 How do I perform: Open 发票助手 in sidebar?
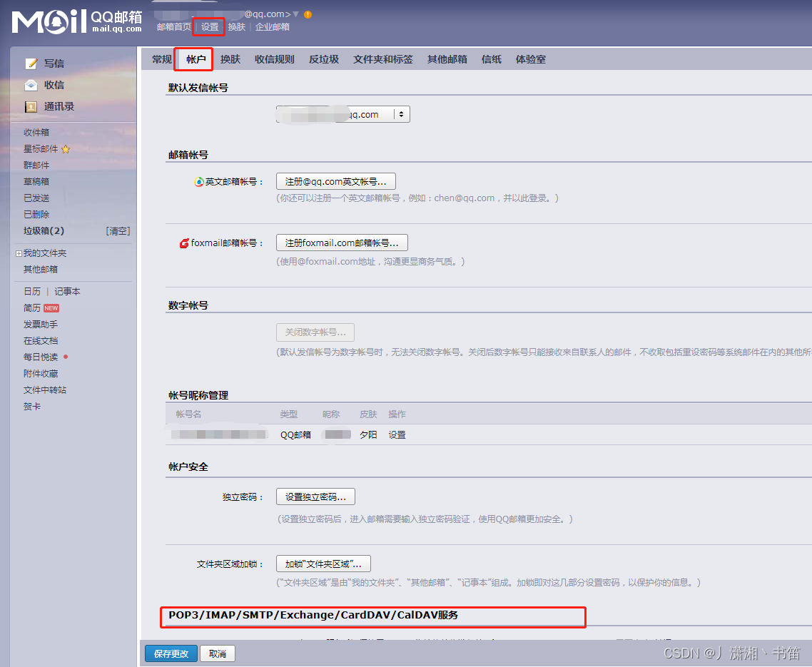(x=41, y=324)
